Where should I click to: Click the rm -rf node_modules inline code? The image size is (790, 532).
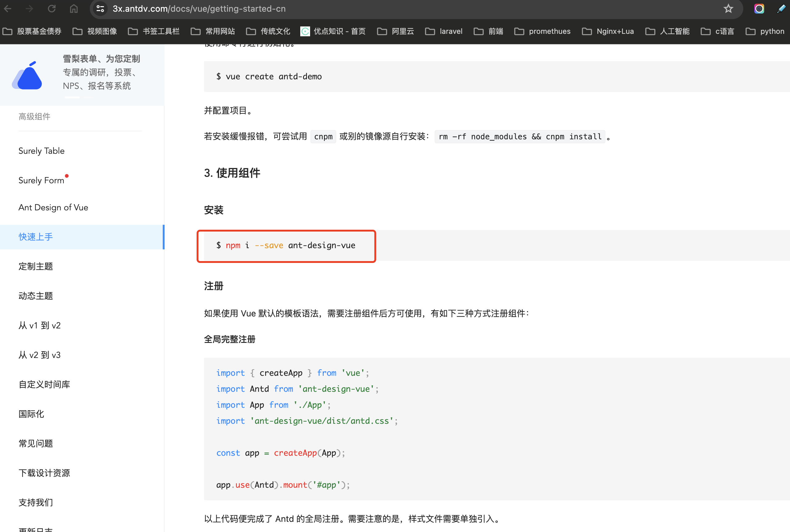click(520, 137)
